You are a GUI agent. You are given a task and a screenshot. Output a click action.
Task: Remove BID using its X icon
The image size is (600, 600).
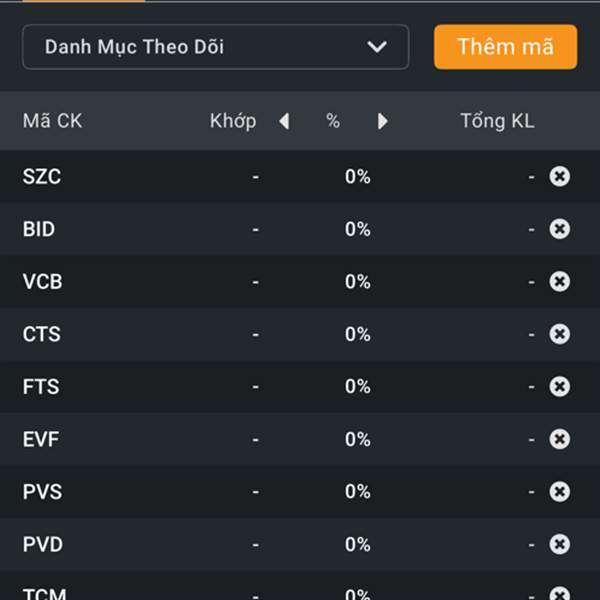pos(559,229)
